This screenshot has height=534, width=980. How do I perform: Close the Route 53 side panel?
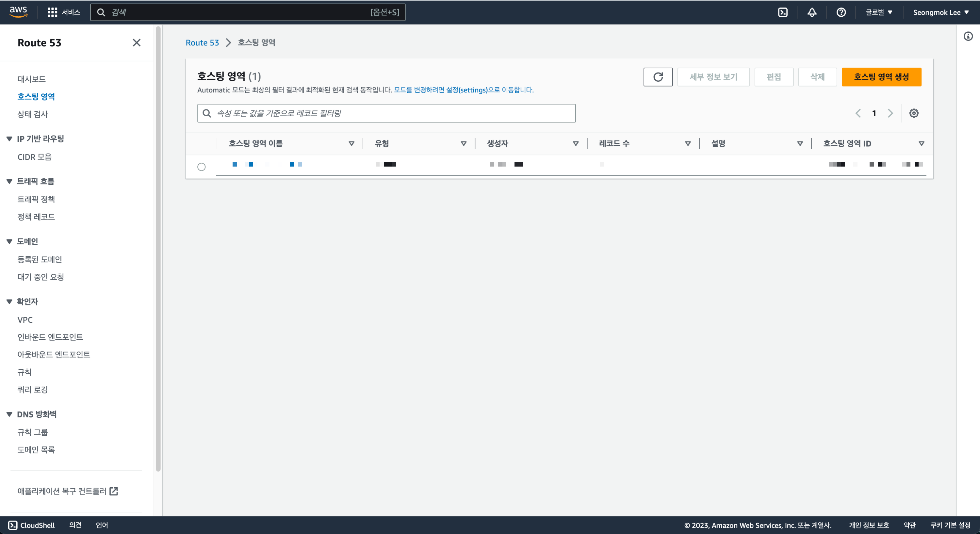[136, 42]
